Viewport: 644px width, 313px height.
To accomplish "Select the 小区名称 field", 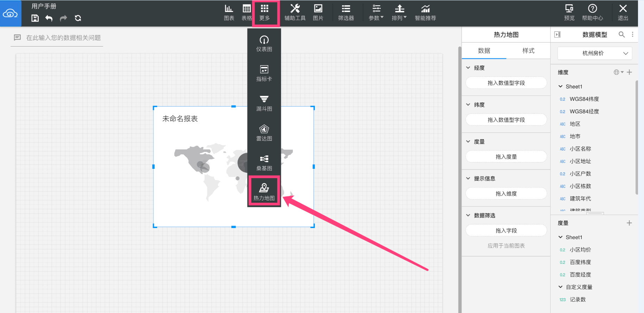I will 580,149.
